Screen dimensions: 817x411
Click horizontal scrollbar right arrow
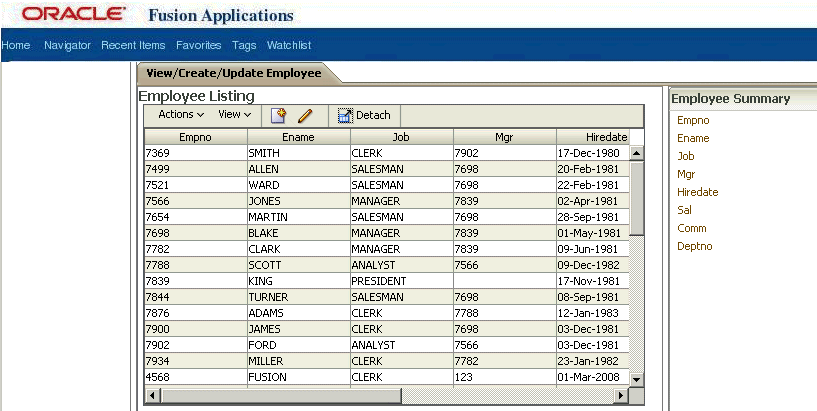[620, 396]
